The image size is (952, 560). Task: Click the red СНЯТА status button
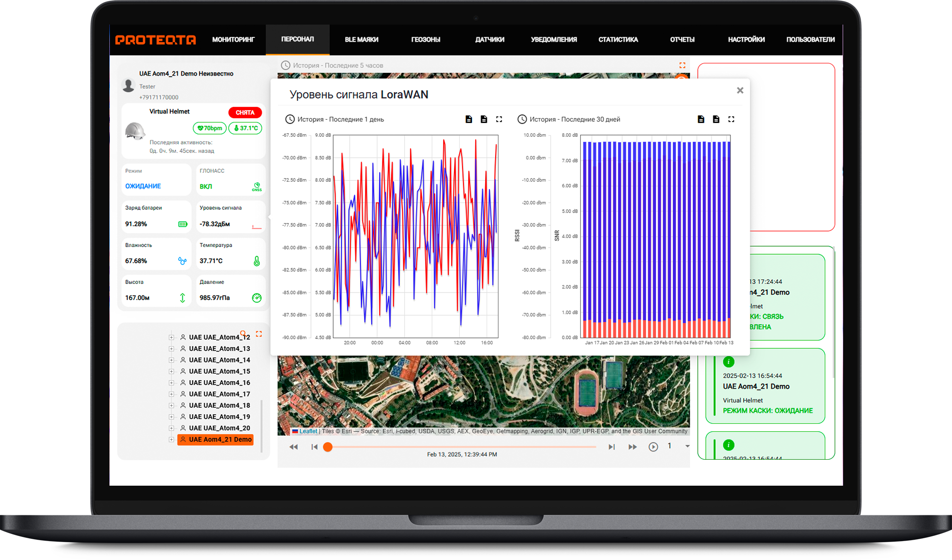245,113
